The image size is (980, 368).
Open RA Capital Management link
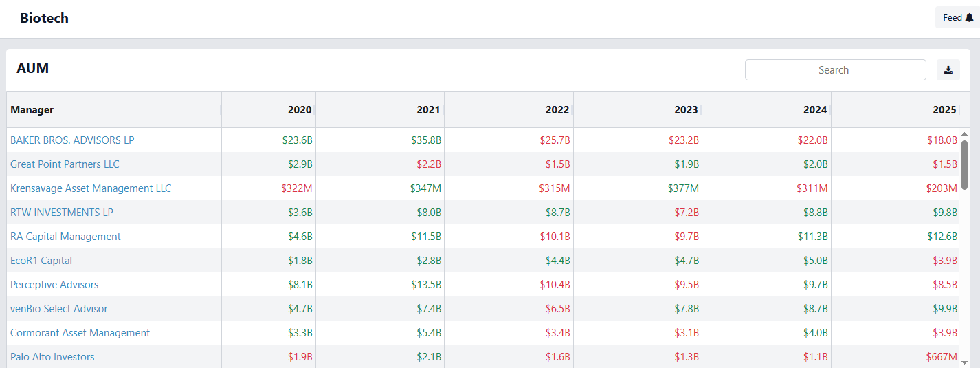[65, 236]
